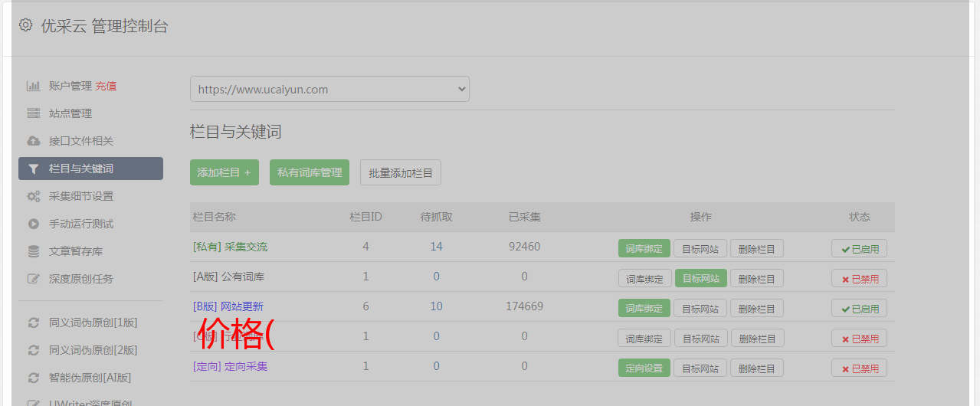Click 目标网站 for the 定向采集 row
This screenshot has height=406, width=980.
pyautogui.click(x=700, y=368)
